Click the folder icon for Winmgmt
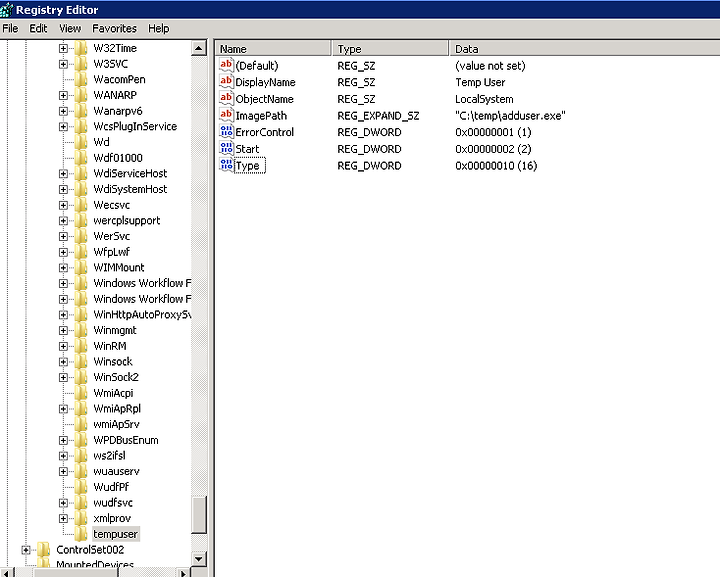 81,330
